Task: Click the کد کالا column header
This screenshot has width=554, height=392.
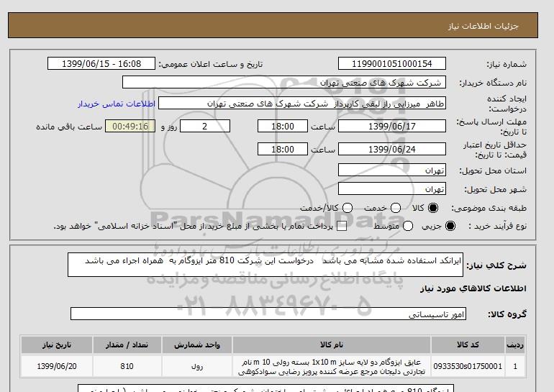Action: pos(468,345)
